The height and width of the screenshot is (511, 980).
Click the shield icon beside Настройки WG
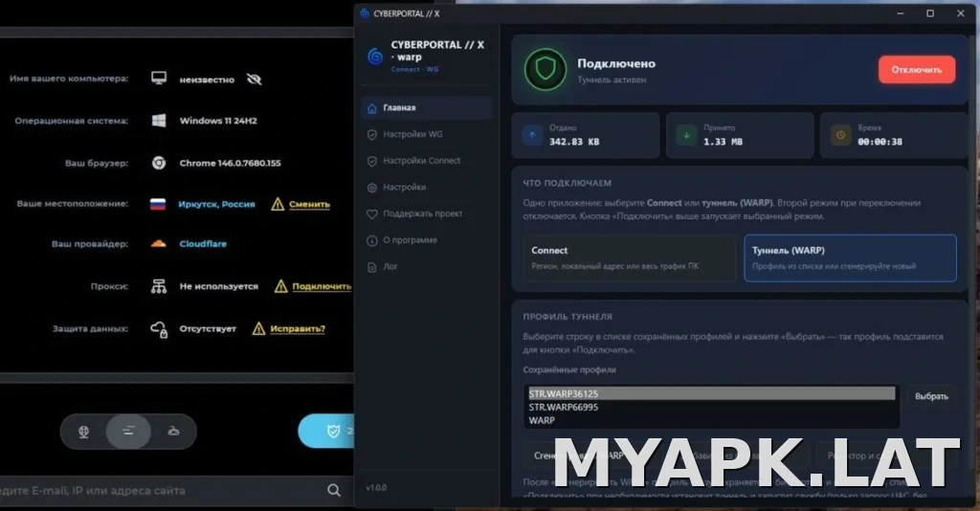tap(372, 134)
